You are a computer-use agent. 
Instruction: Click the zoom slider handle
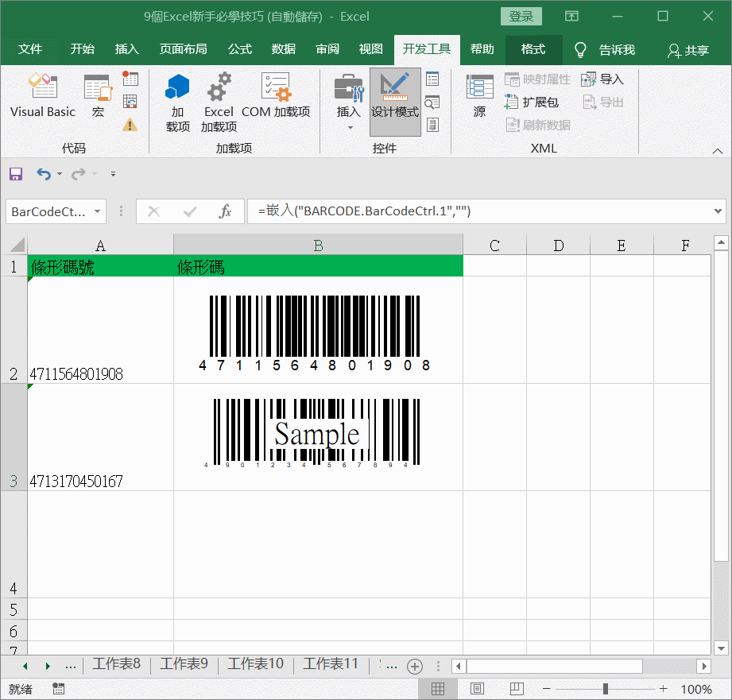click(x=605, y=689)
